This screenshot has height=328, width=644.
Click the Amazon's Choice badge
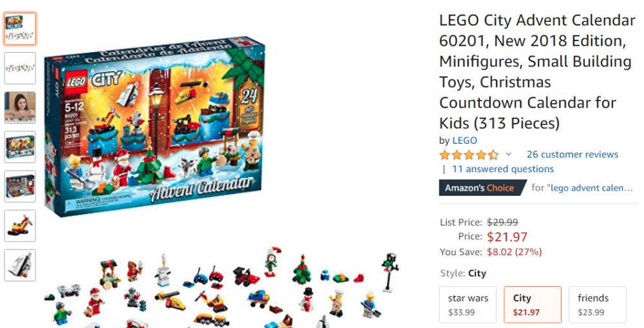[x=481, y=188]
